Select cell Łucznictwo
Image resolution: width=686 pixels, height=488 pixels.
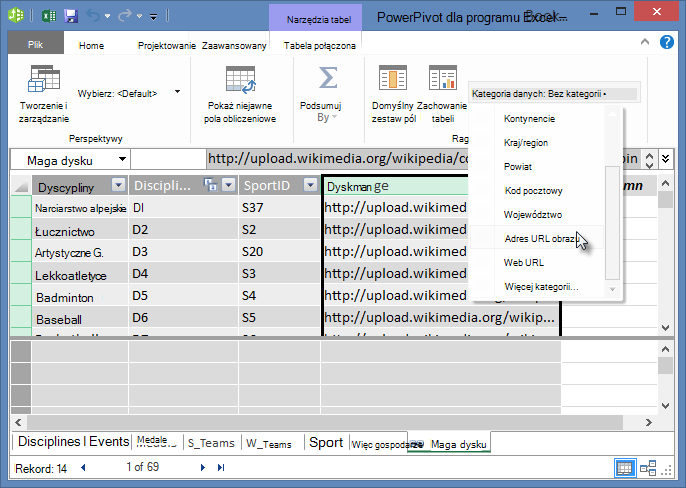pos(80,231)
